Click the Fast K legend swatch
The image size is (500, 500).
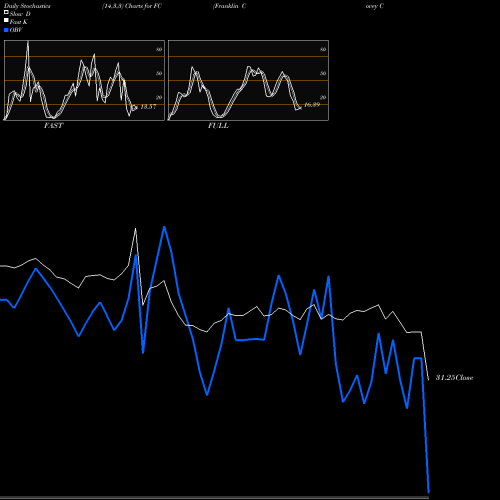pos(6,21)
